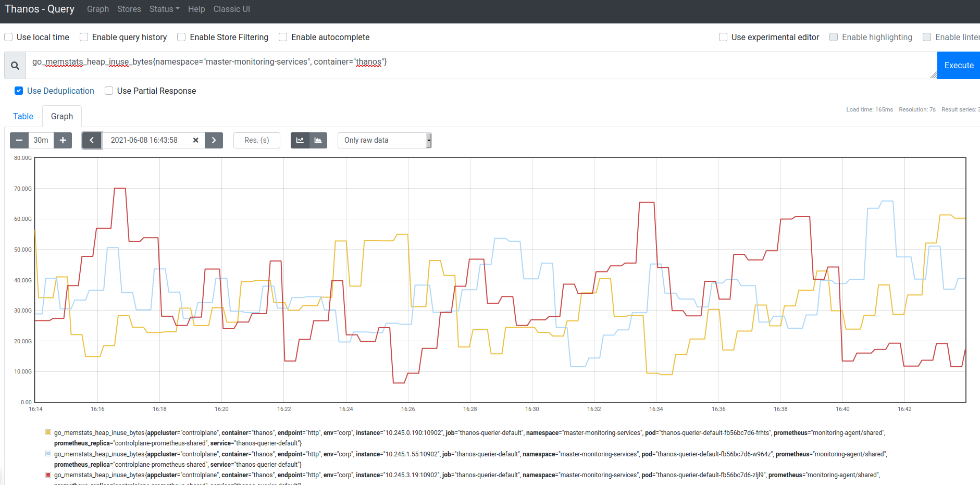Clear the date using the × icon
Image resolution: width=980 pixels, height=485 pixels.
[195, 140]
